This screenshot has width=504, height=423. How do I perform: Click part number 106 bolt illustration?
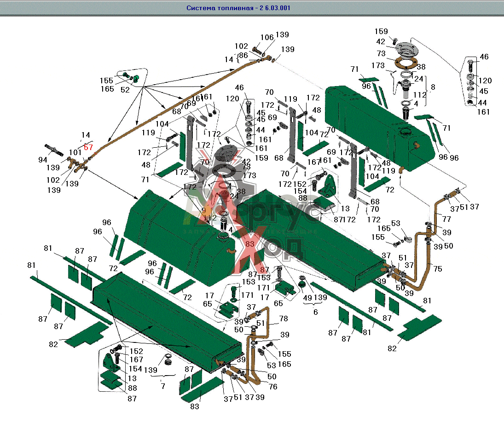point(256,51)
